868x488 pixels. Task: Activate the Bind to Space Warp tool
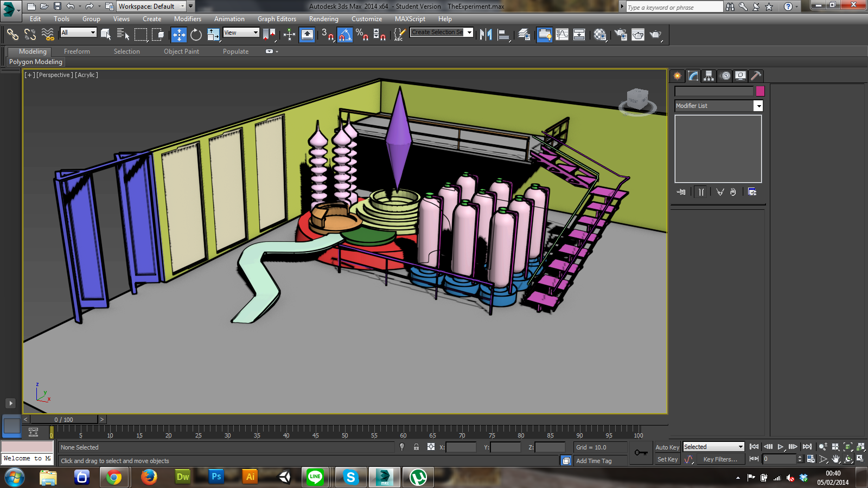click(48, 35)
